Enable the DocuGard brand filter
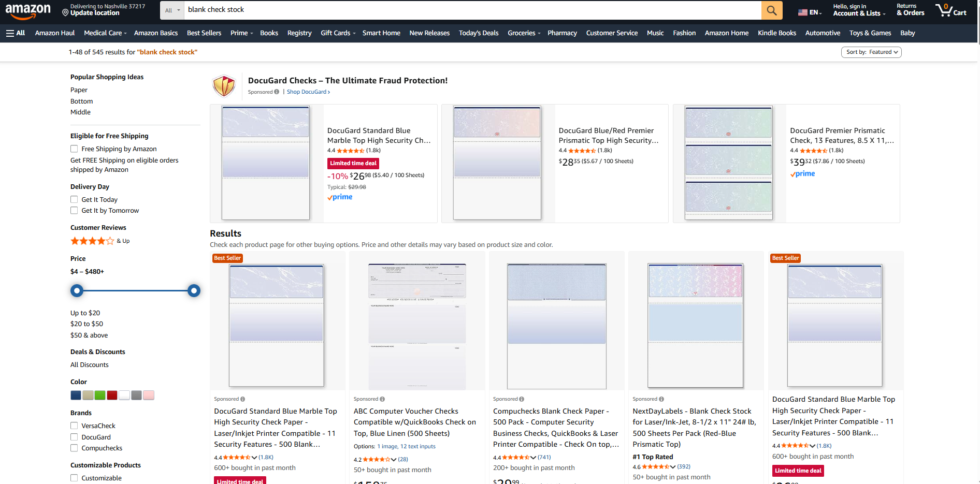Screen dimensions: 980x484 74,437
